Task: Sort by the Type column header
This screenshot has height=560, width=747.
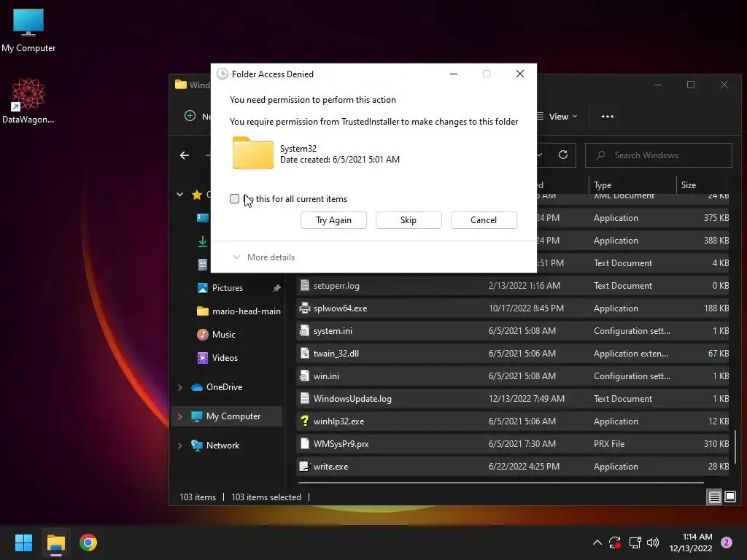Action: coord(603,184)
